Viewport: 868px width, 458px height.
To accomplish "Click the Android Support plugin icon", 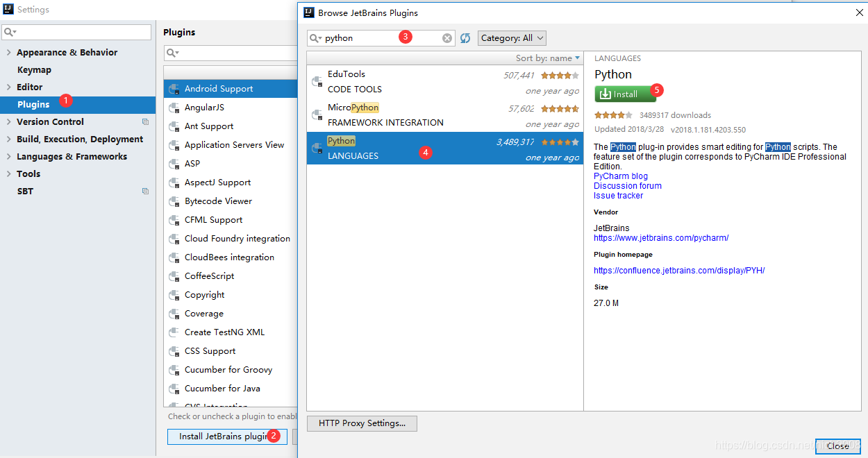I will pyautogui.click(x=174, y=89).
